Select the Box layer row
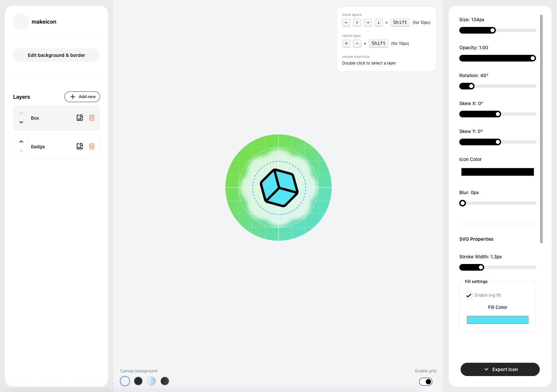The width and height of the screenshot is (557, 392). [x=56, y=118]
